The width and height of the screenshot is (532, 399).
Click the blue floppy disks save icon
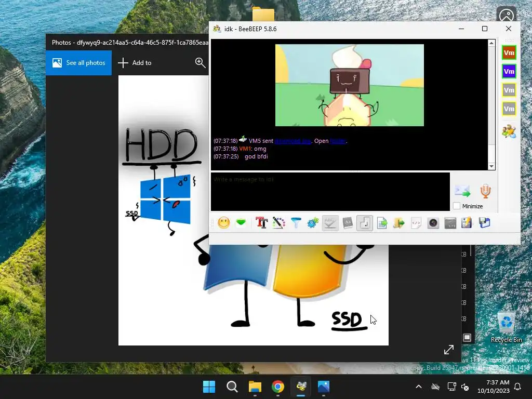pyautogui.click(x=485, y=223)
